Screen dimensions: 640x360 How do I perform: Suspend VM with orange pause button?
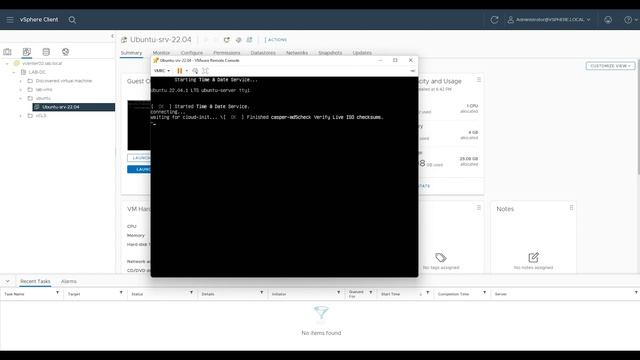pyautogui.click(x=180, y=71)
